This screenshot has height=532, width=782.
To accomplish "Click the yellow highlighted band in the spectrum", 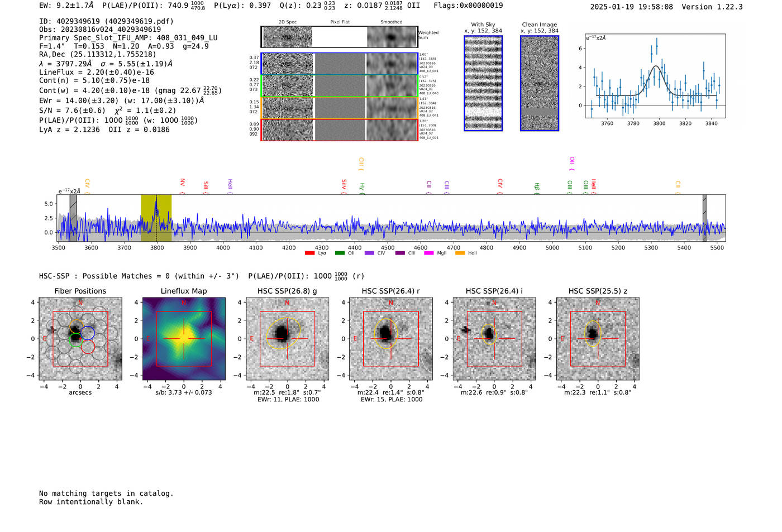I will (156, 218).
